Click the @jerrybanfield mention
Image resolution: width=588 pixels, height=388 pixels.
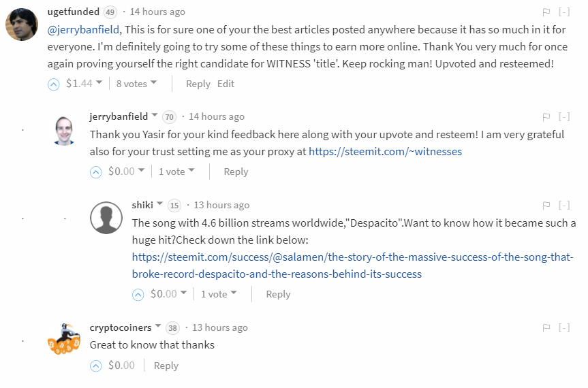click(84, 29)
